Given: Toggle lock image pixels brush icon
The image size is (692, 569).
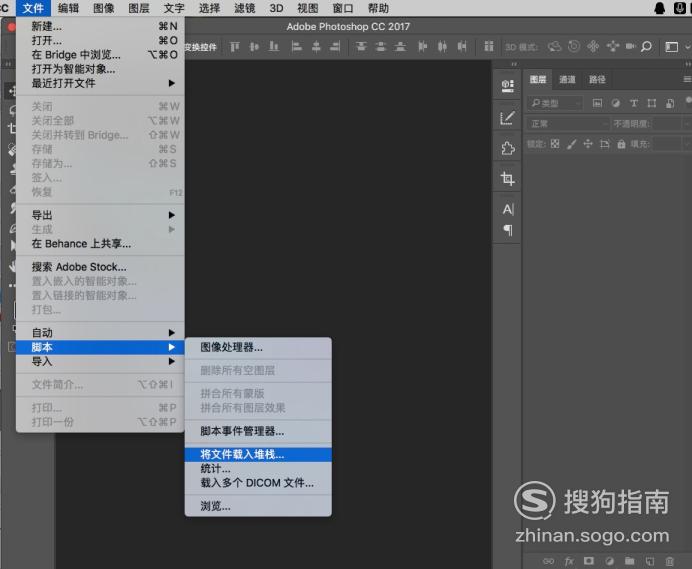Looking at the screenshot, I should pyautogui.click(x=572, y=144).
